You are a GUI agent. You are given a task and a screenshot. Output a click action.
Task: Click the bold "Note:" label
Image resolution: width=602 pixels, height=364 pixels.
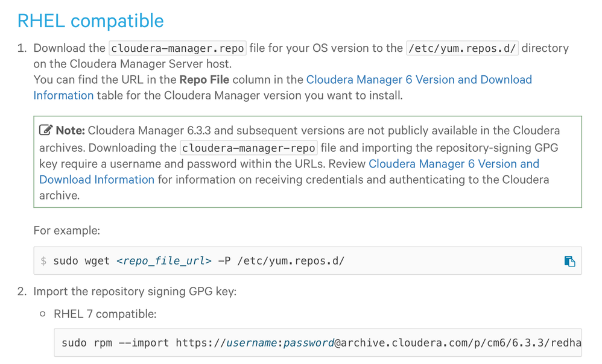click(x=71, y=130)
